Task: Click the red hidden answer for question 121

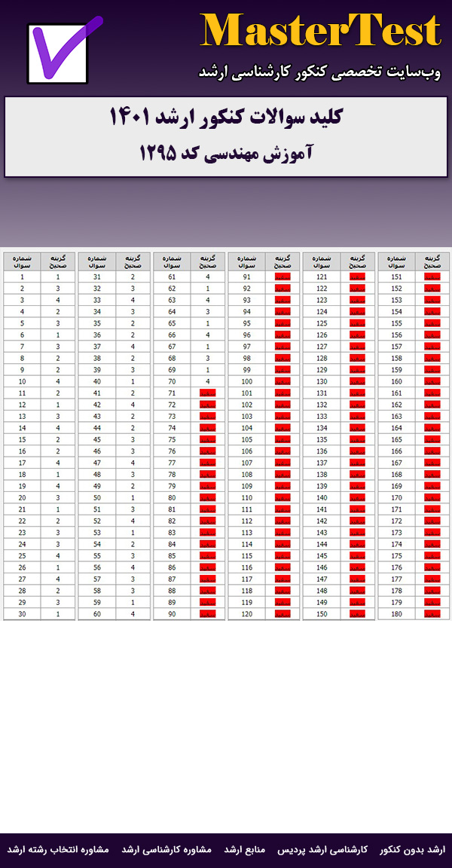Action: pyautogui.click(x=357, y=277)
